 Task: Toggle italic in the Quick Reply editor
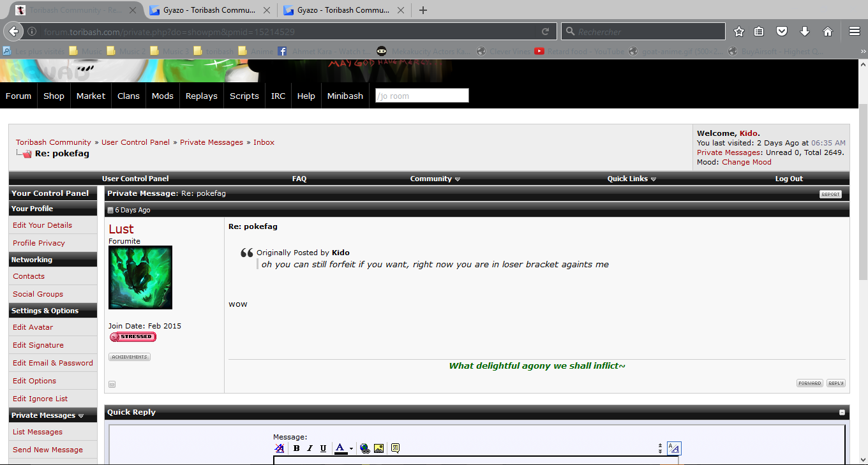click(310, 448)
